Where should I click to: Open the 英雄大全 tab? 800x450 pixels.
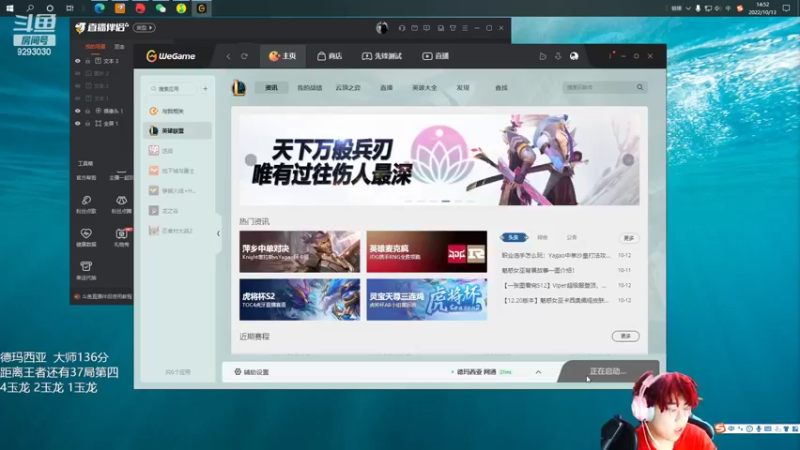coord(424,88)
